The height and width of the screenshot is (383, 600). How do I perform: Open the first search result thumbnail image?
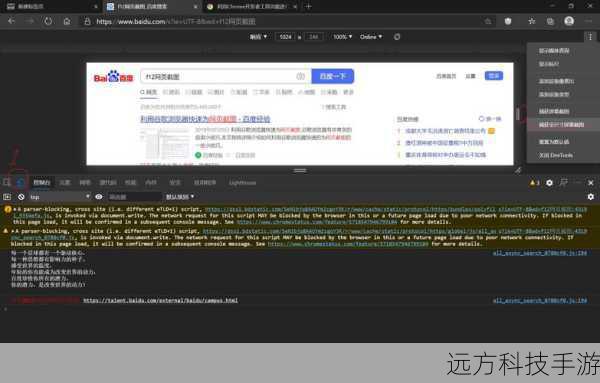click(165, 143)
